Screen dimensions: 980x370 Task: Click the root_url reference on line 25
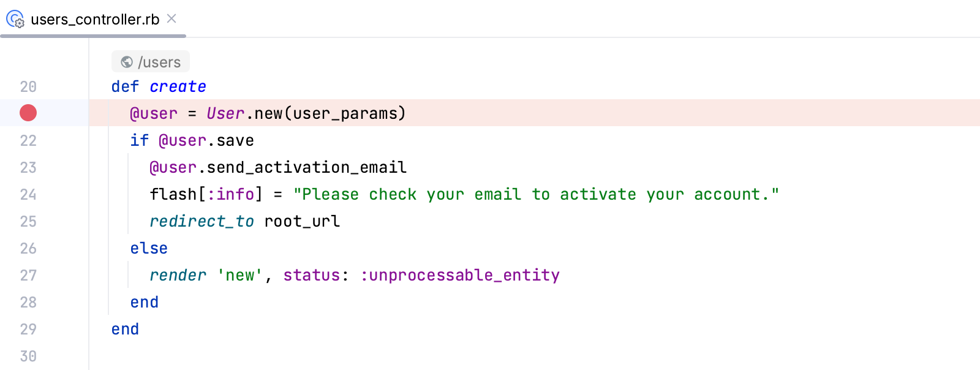click(x=301, y=221)
